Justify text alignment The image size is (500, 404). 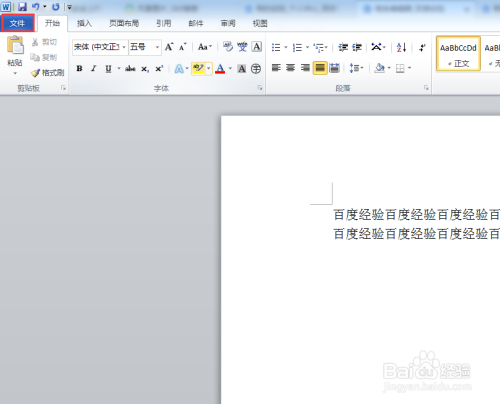[320, 68]
